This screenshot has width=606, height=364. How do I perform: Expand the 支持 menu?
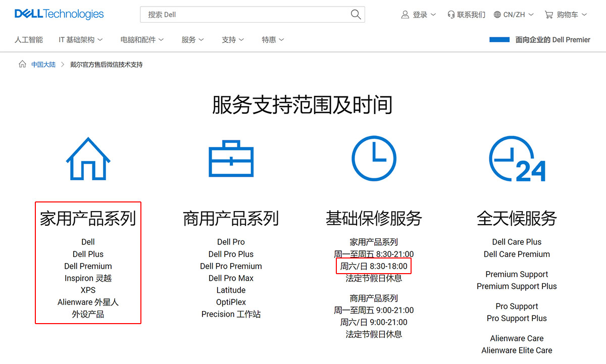[233, 39]
